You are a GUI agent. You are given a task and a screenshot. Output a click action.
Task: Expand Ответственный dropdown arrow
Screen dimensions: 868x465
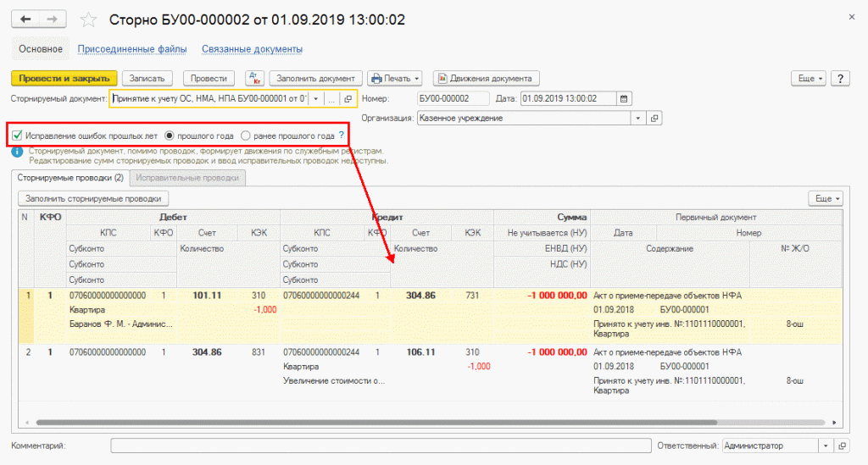pos(826,446)
